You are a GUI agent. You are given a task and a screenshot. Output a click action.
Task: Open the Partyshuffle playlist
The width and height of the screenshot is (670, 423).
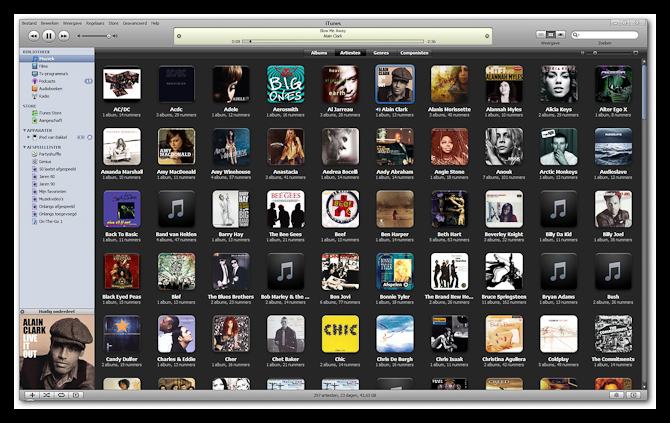pyautogui.click(x=57, y=154)
